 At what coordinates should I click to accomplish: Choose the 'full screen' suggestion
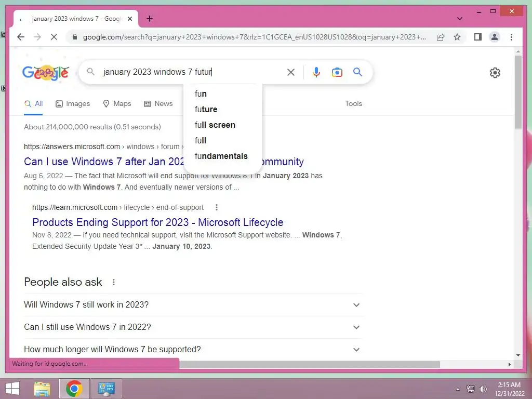(223, 125)
